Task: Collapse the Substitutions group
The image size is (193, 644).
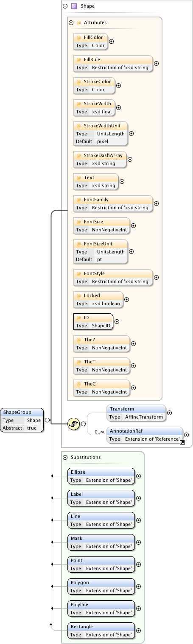Action: coord(65,457)
